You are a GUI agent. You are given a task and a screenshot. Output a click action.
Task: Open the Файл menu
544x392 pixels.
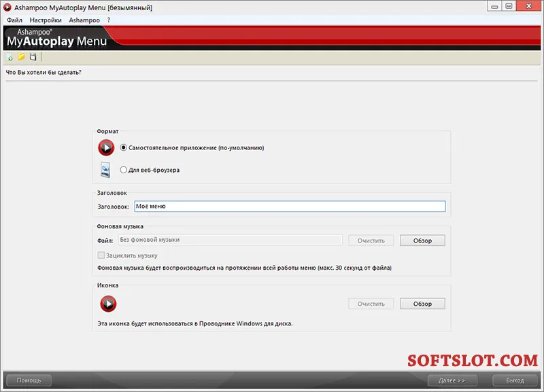14,20
